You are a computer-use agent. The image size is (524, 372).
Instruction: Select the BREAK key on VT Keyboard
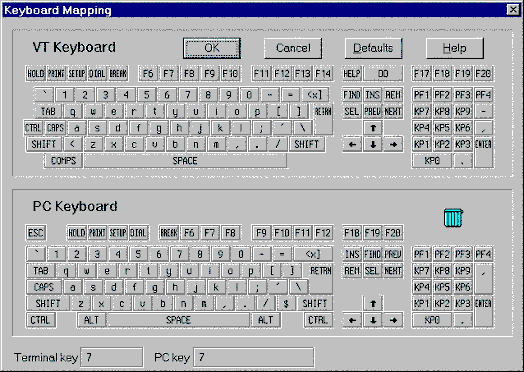[118, 74]
